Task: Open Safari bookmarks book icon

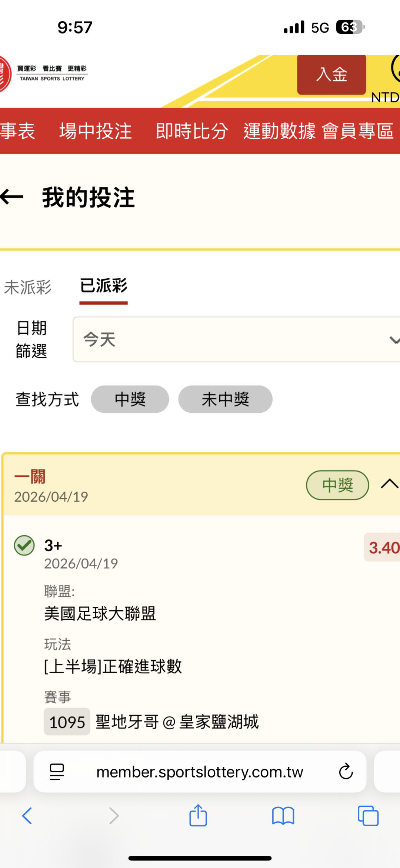Action: click(283, 816)
